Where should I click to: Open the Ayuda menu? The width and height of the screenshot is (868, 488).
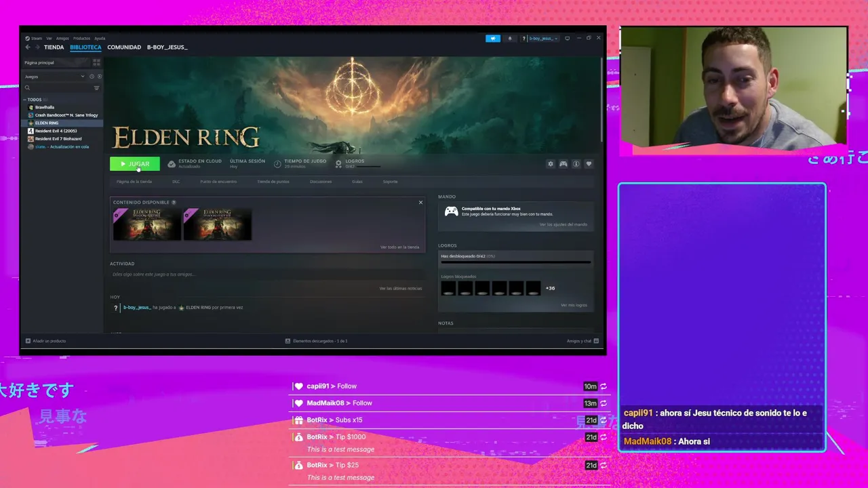coord(100,38)
